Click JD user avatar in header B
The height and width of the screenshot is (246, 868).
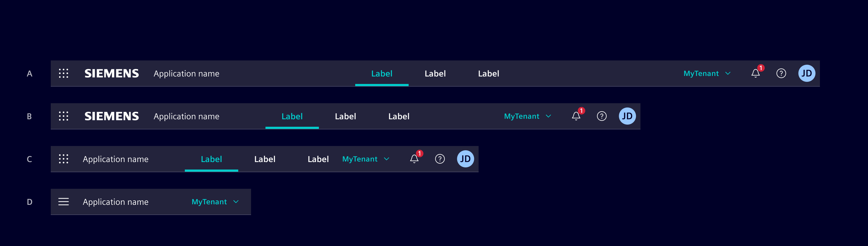[627, 116]
